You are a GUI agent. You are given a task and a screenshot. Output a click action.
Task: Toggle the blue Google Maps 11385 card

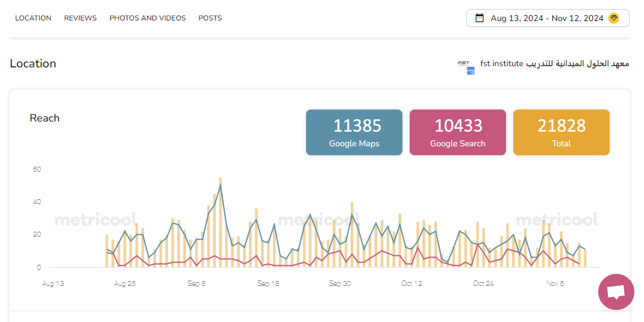coord(354,132)
